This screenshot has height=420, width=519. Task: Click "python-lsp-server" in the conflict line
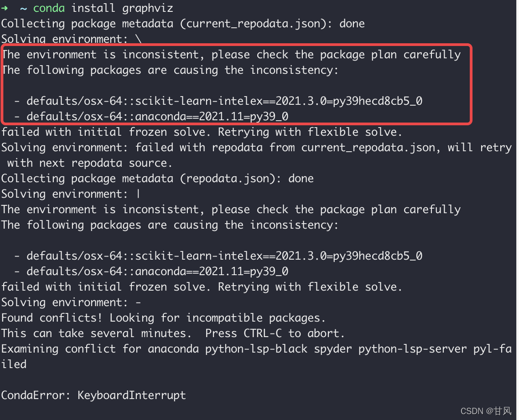click(412, 349)
